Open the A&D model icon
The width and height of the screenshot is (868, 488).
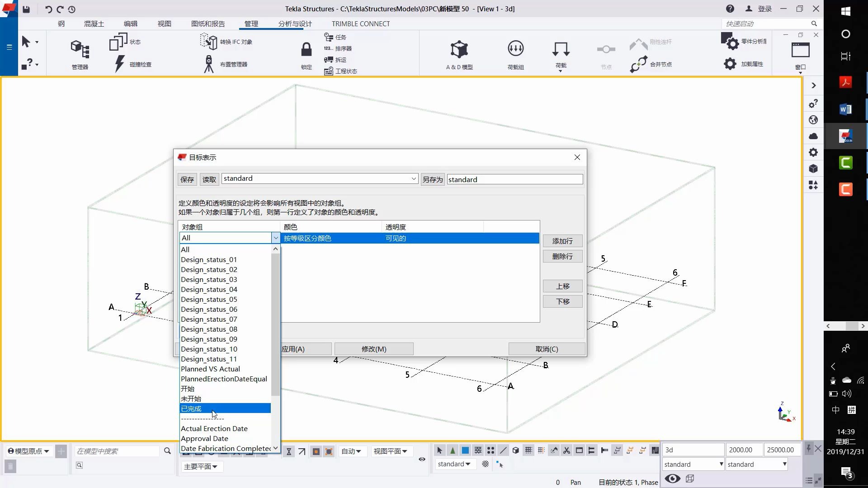point(459,50)
